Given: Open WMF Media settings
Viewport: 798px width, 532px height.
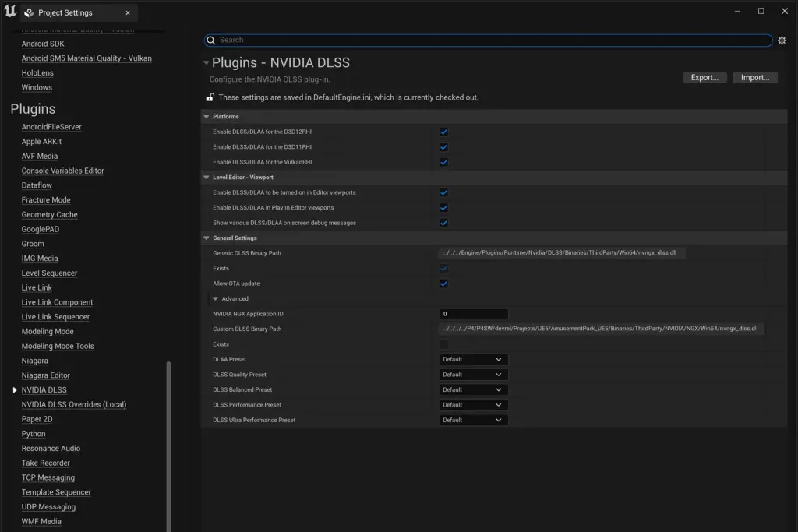Looking at the screenshot, I should 41,522.
